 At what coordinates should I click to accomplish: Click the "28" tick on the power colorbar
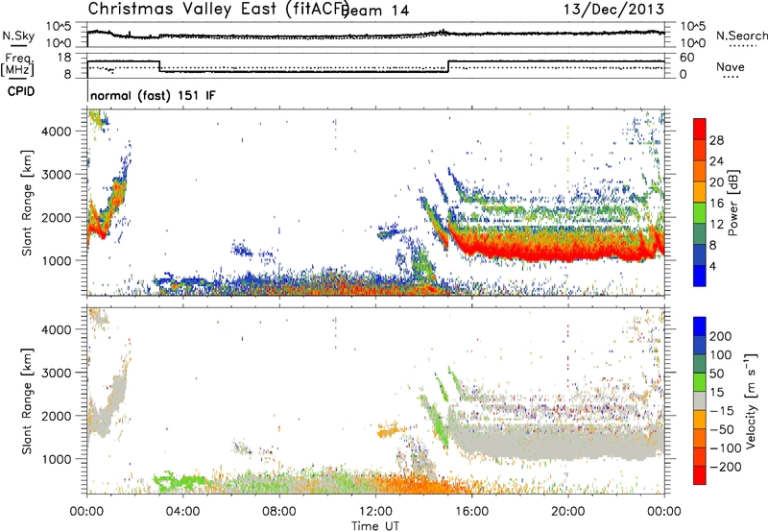click(x=716, y=140)
